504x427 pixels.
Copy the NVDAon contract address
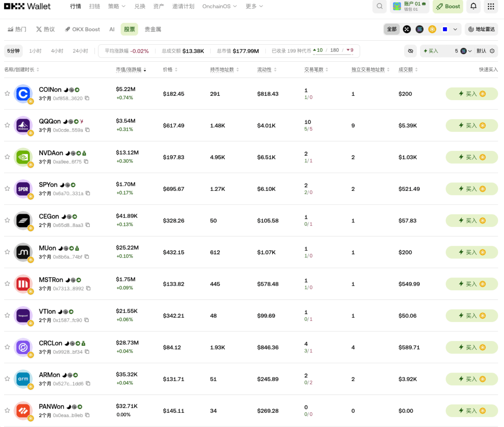pos(86,162)
